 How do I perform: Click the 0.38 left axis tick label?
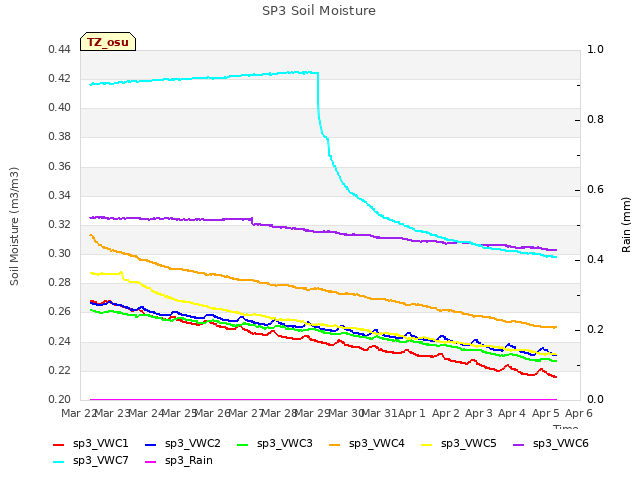(59, 137)
